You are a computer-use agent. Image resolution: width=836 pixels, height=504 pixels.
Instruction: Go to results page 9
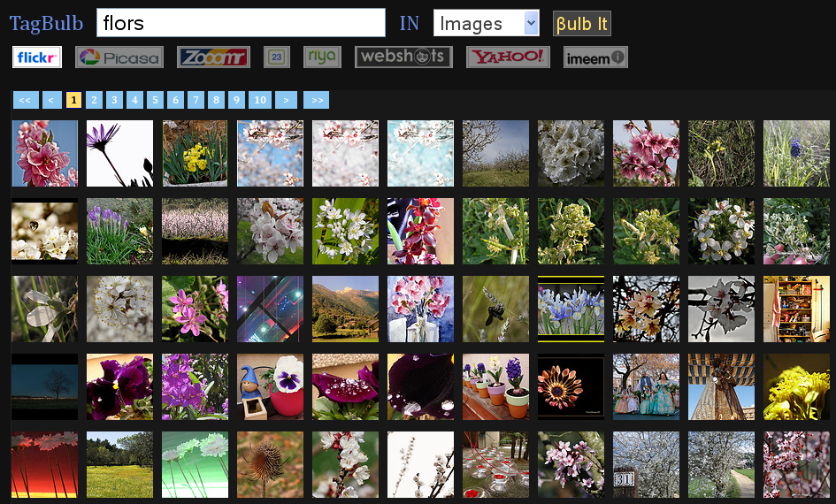click(236, 100)
